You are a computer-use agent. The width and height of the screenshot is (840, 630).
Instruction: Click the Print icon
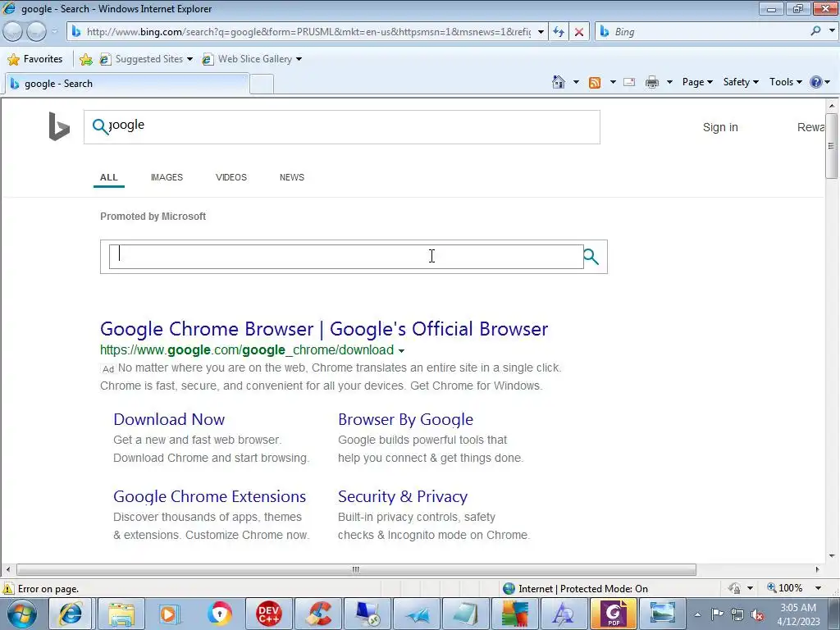652,82
